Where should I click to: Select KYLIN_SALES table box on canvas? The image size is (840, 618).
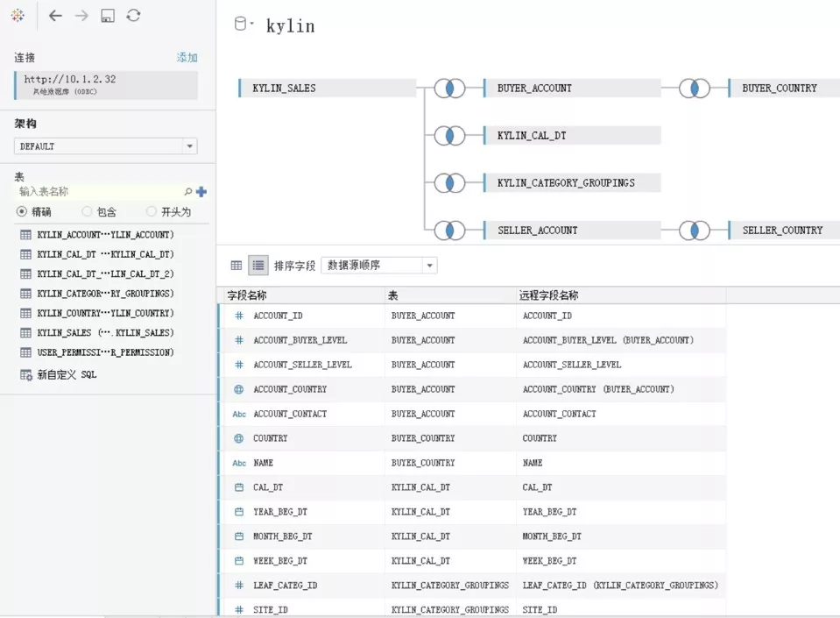point(327,88)
